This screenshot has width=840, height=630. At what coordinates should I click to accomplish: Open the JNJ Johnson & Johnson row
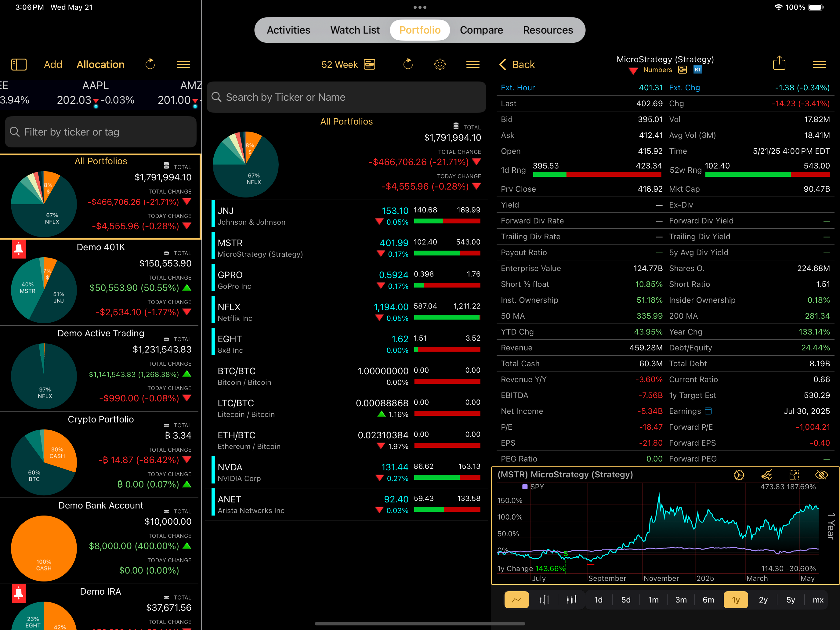coord(346,216)
